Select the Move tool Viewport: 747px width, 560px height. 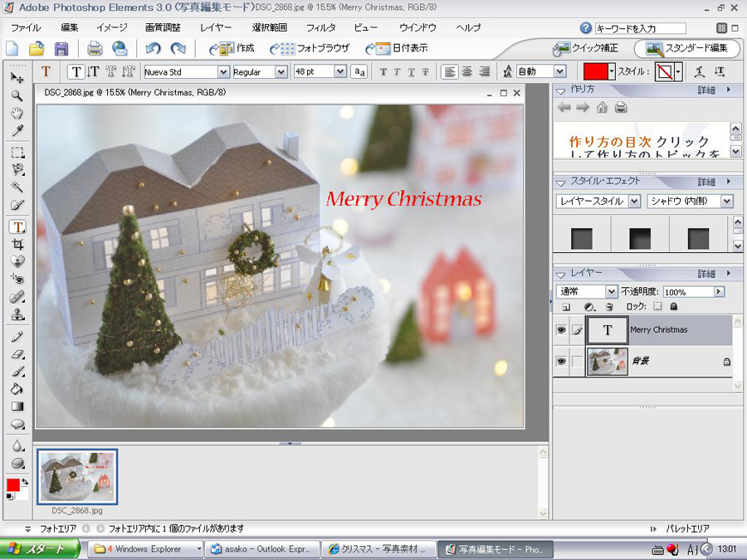[x=17, y=77]
